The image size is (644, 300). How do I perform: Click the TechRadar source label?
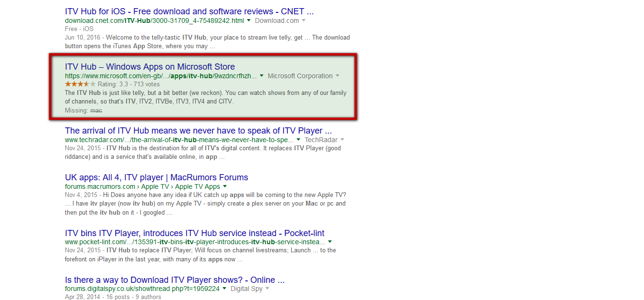321,140
